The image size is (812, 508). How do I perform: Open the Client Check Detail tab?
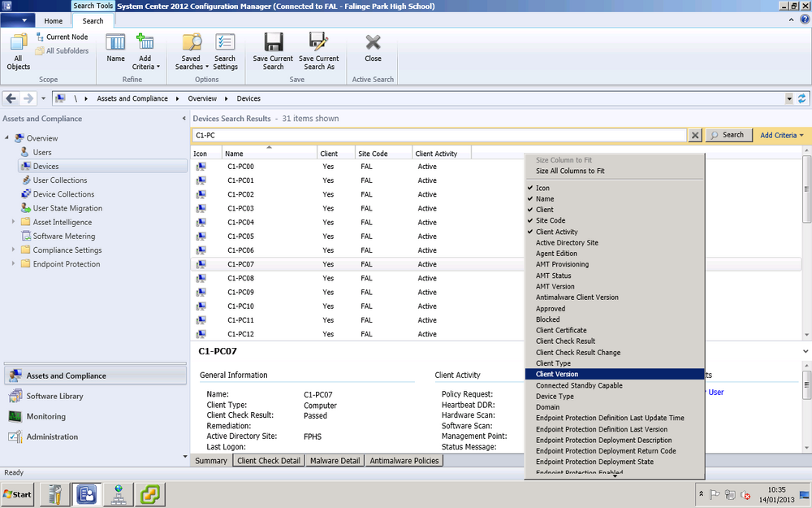269,460
